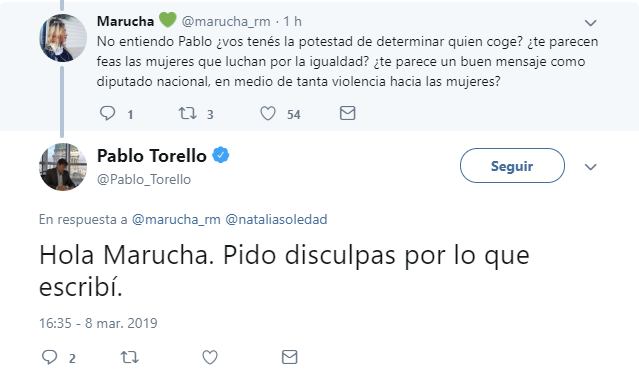Image resolution: width=639 pixels, height=382 pixels.
Task: Reply to Pablo Torello's apology tweet
Action: point(50,357)
